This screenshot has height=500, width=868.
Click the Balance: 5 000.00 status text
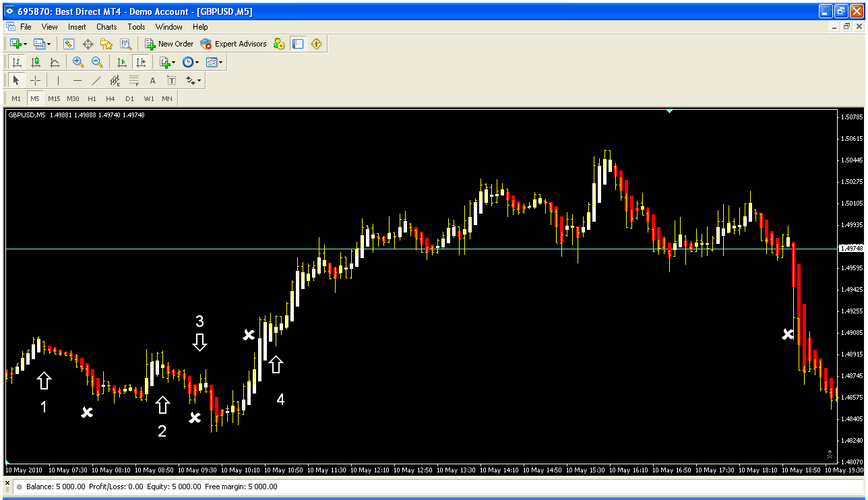56,487
